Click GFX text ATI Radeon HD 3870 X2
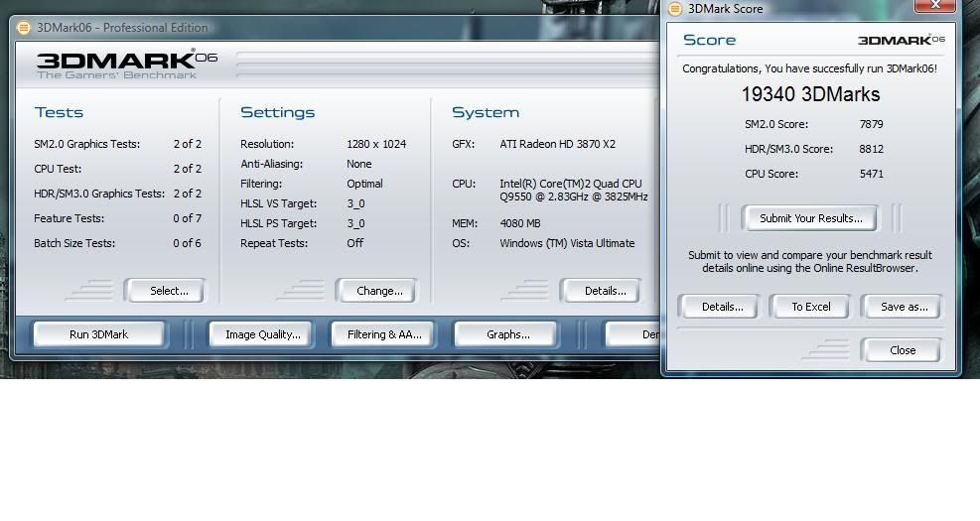 557,144
